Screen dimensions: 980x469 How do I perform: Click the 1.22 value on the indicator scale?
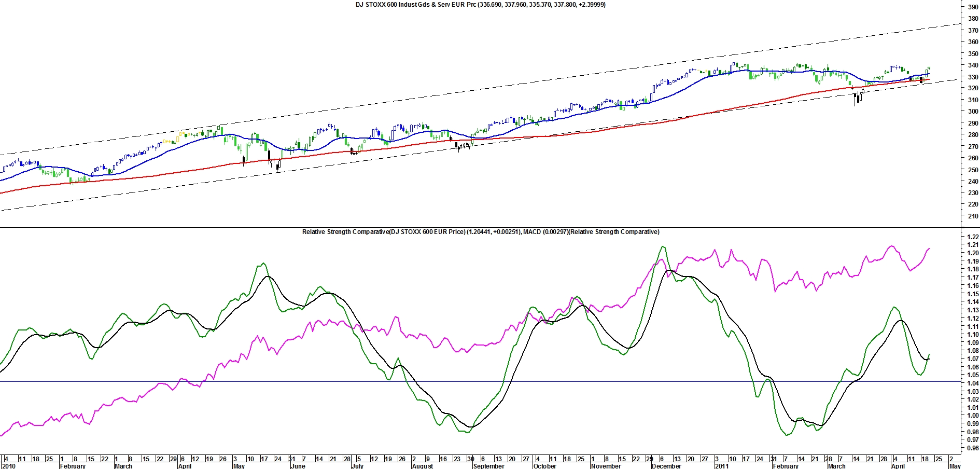(973, 237)
